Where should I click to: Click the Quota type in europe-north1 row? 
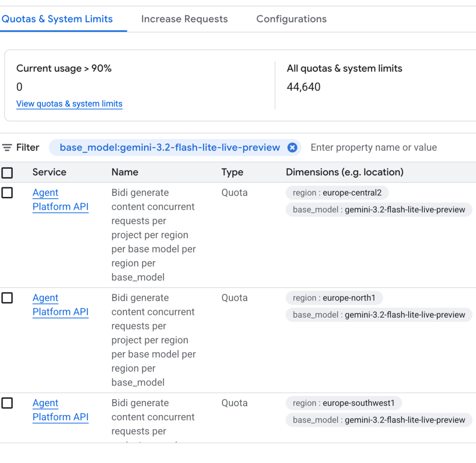tap(234, 298)
